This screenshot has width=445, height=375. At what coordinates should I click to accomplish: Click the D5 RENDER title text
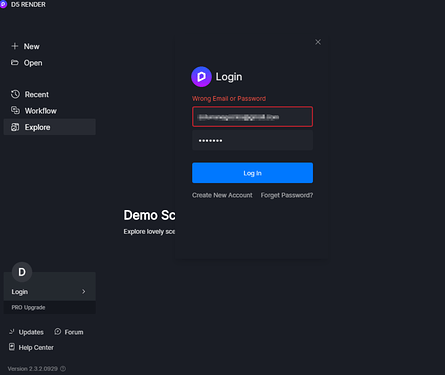pos(28,5)
